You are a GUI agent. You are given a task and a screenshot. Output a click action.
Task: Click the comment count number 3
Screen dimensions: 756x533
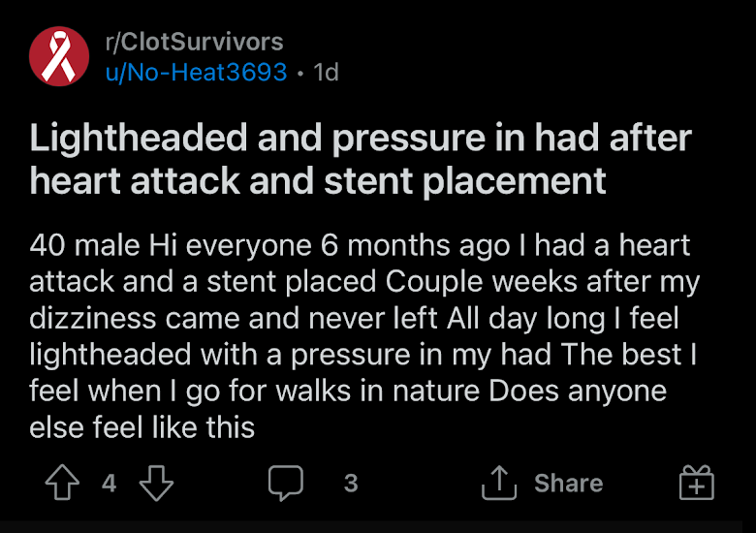tap(351, 483)
